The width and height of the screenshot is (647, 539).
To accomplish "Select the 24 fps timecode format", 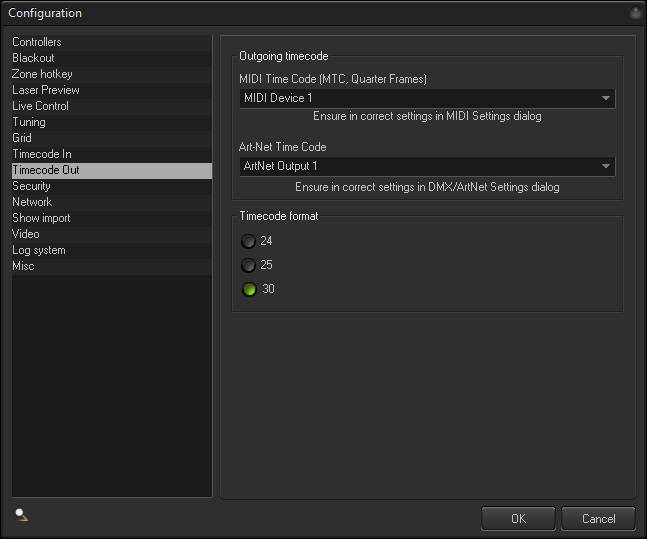I will pyautogui.click(x=248, y=241).
